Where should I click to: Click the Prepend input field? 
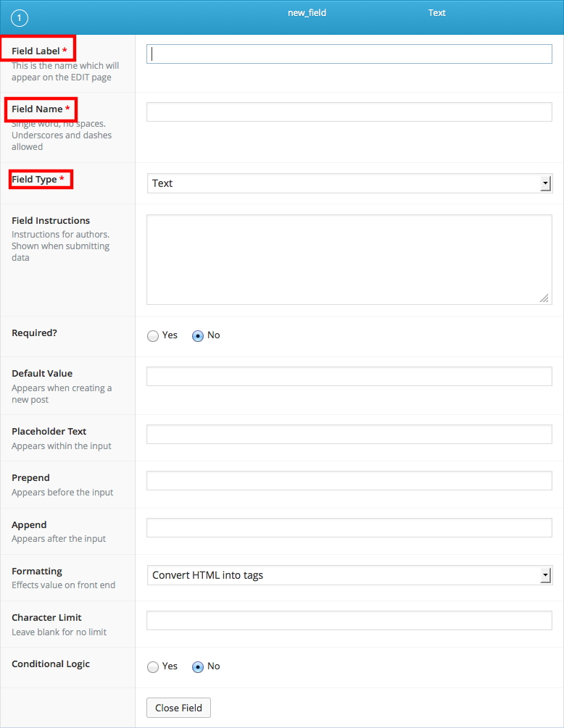pos(349,481)
